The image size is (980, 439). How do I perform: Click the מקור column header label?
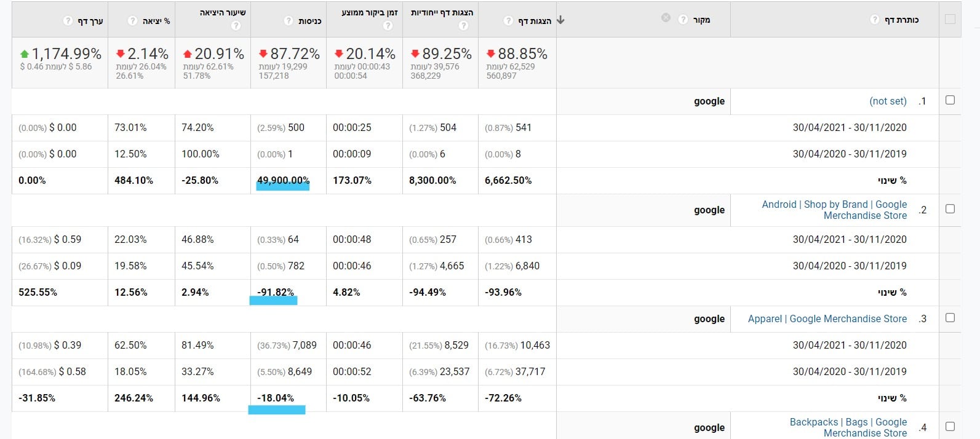tap(701, 20)
